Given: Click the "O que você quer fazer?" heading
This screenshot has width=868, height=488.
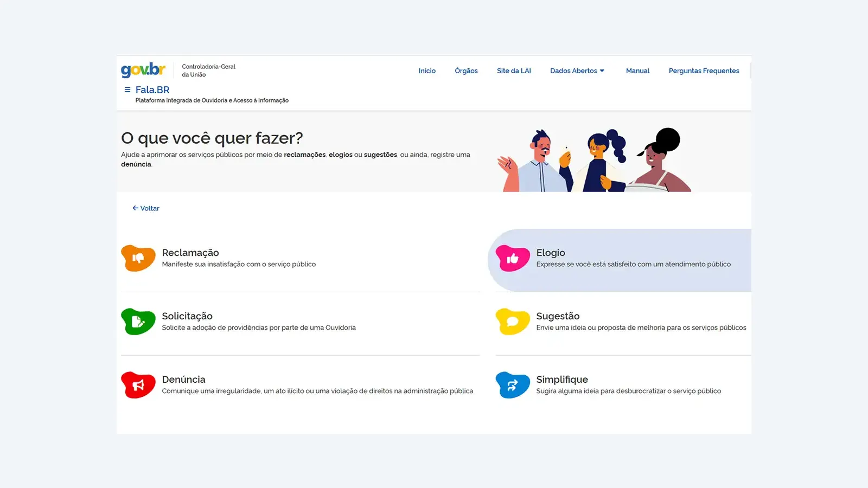Looking at the screenshot, I should 212,138.
